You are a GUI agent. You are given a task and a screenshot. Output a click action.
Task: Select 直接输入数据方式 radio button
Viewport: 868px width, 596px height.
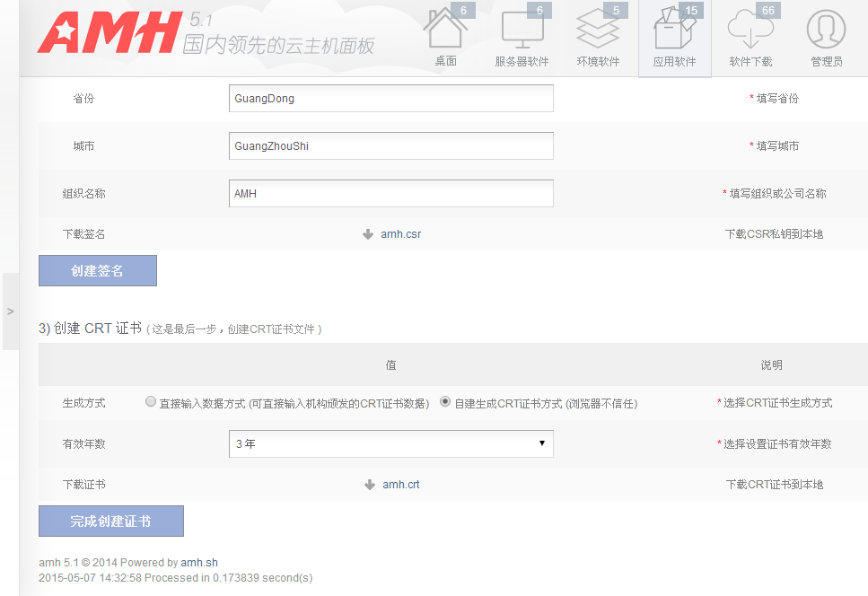coord(151,403)
